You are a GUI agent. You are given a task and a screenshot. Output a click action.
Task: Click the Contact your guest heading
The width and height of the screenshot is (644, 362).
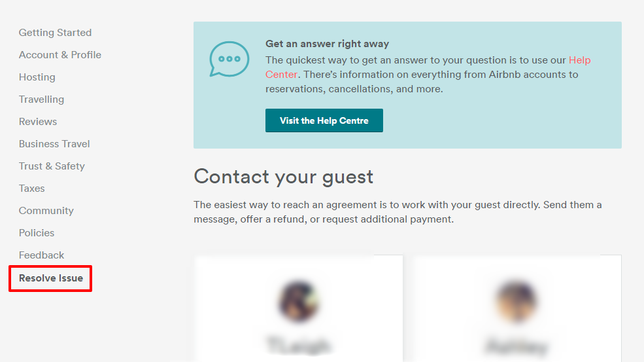click(284, 177)
